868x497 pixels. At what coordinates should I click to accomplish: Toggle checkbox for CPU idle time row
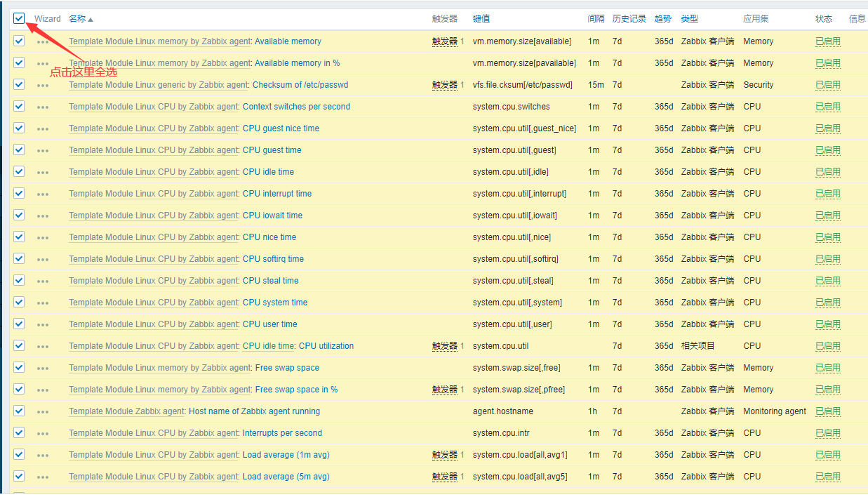[x=19, y=171]
